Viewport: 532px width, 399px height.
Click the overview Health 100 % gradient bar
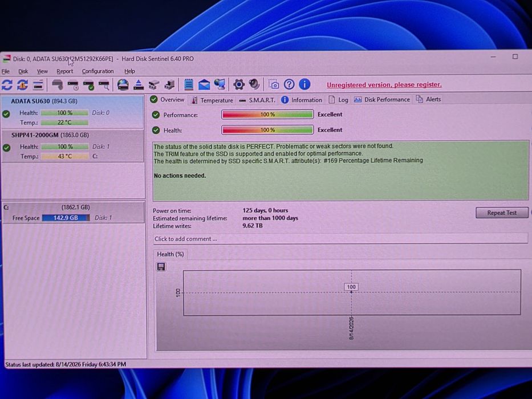pyautogui.click(x=267, y=130)
